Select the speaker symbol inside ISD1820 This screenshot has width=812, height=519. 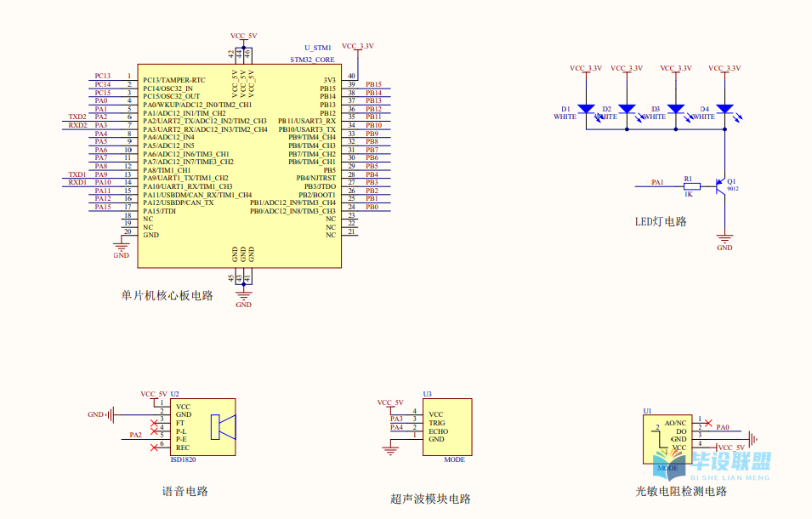click(224, 427)
